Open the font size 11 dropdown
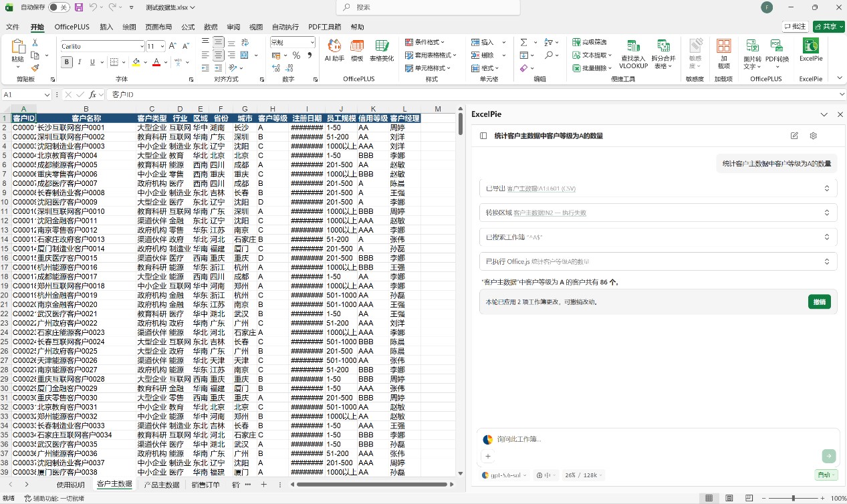The image size is (847, 504). tap(162, 46)
